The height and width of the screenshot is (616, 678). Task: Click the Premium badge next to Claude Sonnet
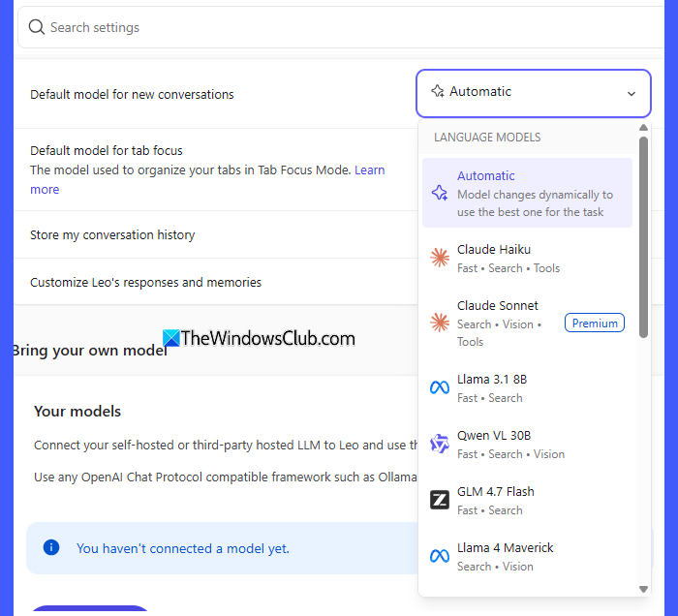[594, 323]
